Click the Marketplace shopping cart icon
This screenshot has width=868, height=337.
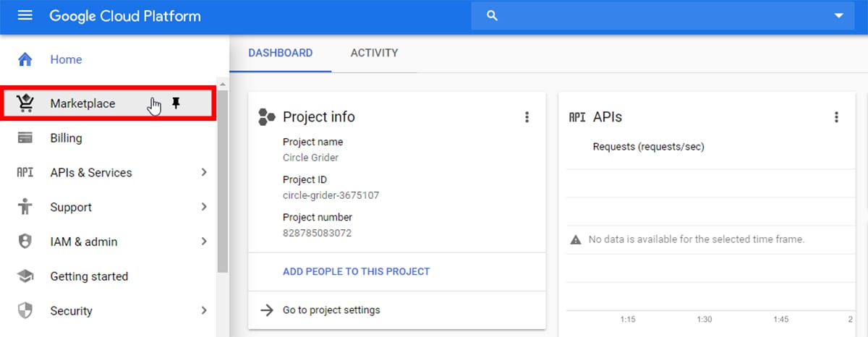tap(25, 103)
